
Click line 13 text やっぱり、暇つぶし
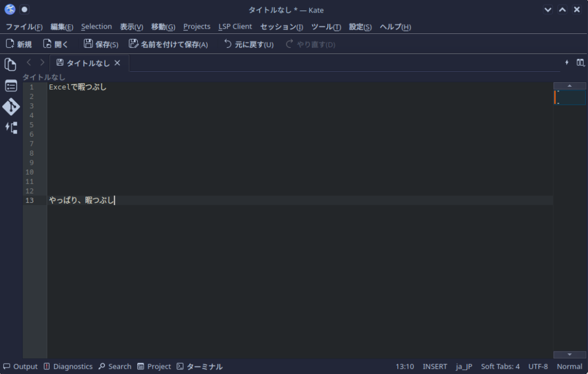pyautogui.click(x=81, y=201)
